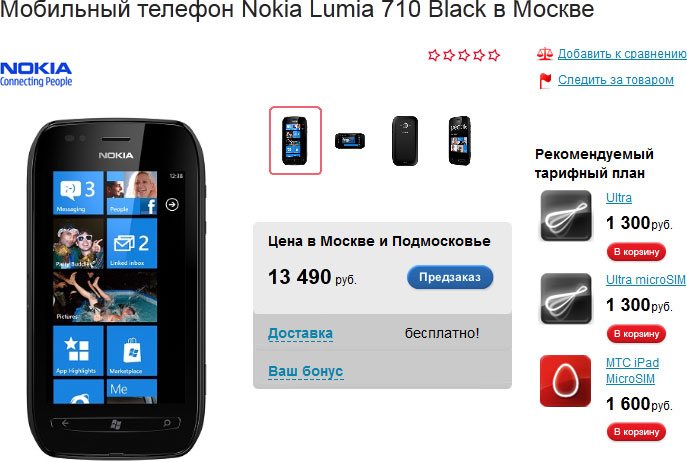
Task: Click the red flag watch icon
Action: 545,81
